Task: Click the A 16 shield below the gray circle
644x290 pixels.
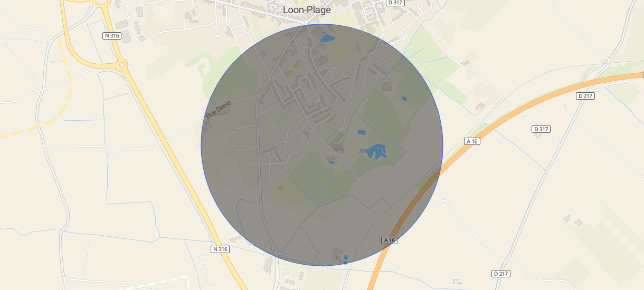Action: click(389, 240)
